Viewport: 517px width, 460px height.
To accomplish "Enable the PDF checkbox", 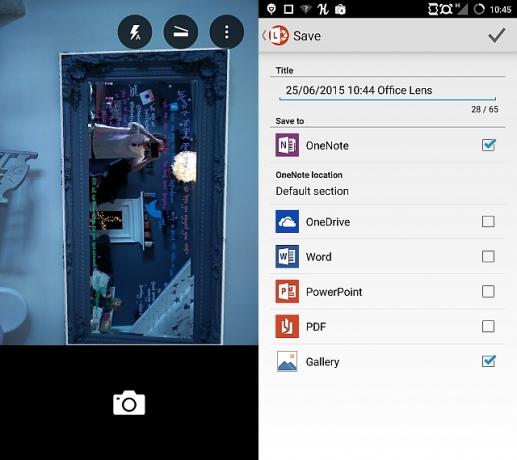I will [x=488, y=326].
